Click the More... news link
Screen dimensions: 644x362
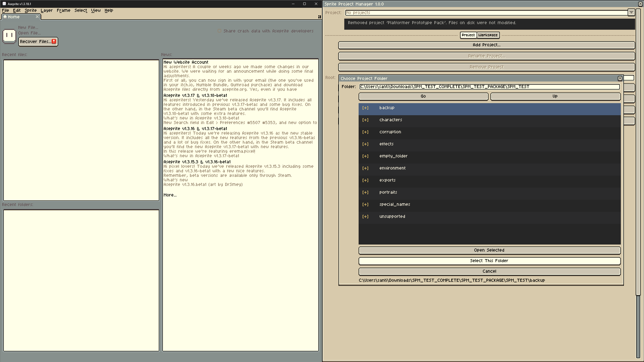[x=170, y=195]
